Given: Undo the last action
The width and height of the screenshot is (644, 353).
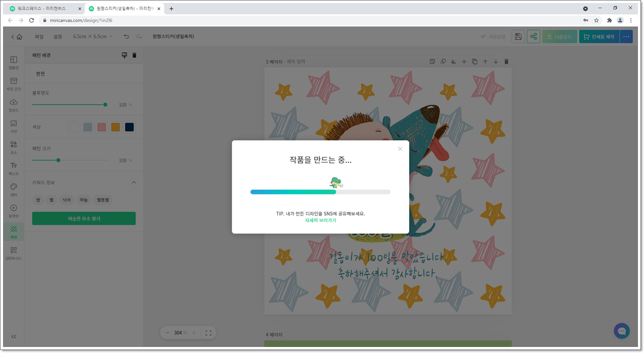Looking at the screenshot, I should coord(126,37).
